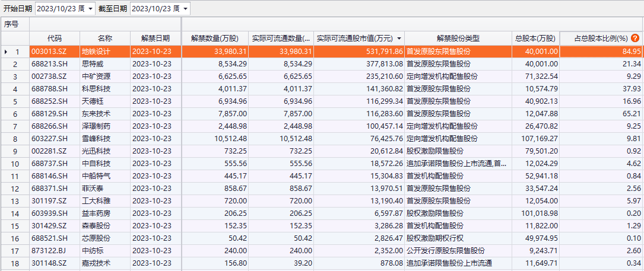This screenshot has height=271, width=644.
Task: Click the 开始日期 date field showing 2023/10/23
Action: pos(59,9)
